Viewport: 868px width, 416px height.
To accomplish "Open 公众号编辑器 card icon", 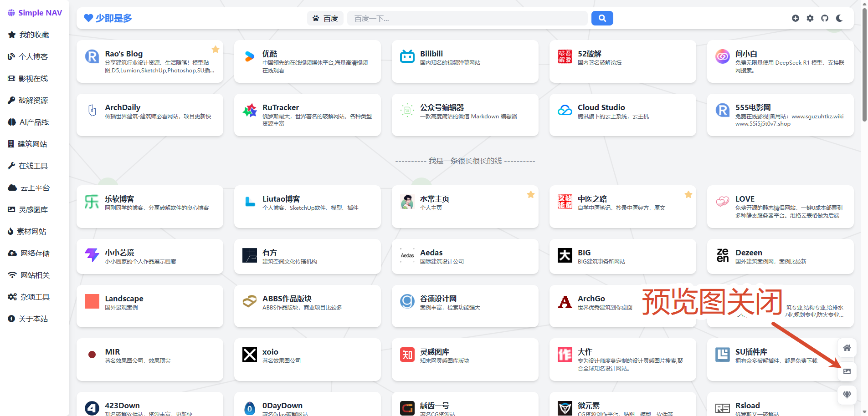I will 407,110.
